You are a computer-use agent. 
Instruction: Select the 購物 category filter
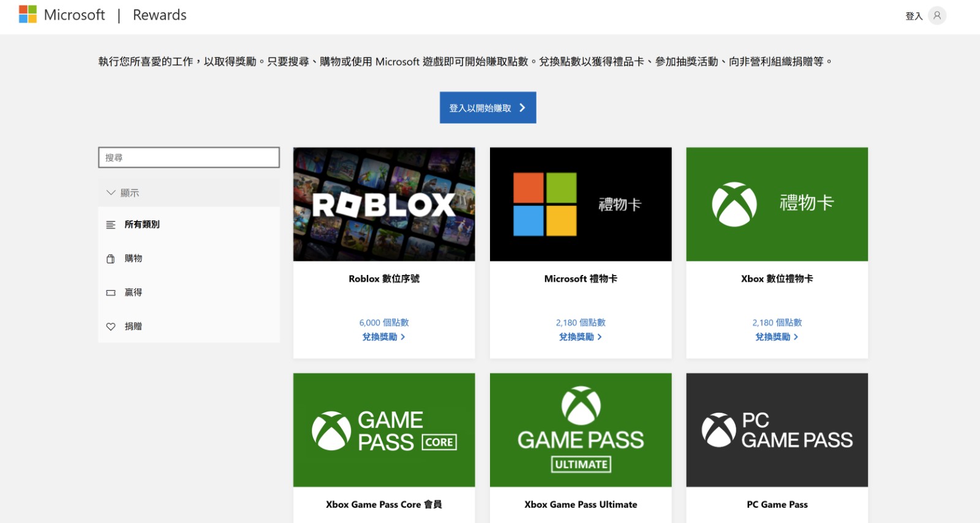(189, 258)
